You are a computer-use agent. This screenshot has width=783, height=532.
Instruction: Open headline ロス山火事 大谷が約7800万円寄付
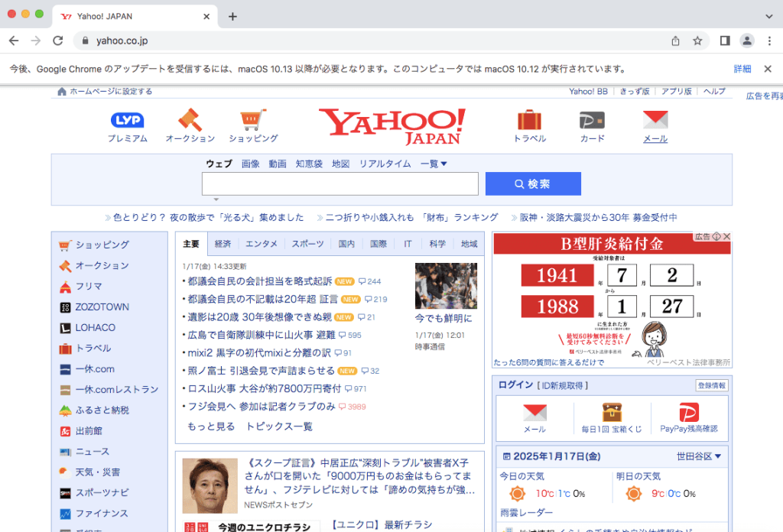pyautogui.click(x=264, y=389)
